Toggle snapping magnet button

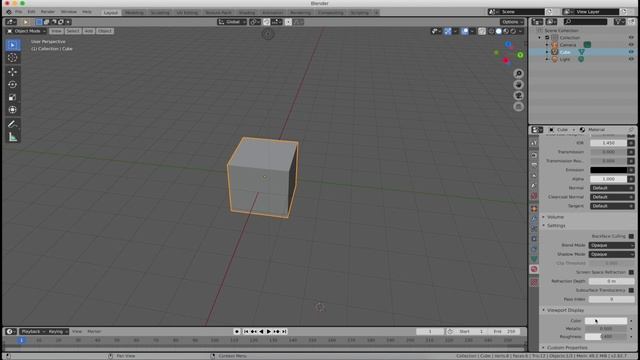(267, 22)
